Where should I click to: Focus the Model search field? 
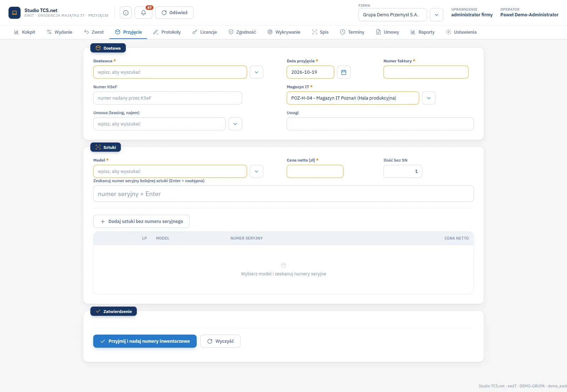coord(170,172)
